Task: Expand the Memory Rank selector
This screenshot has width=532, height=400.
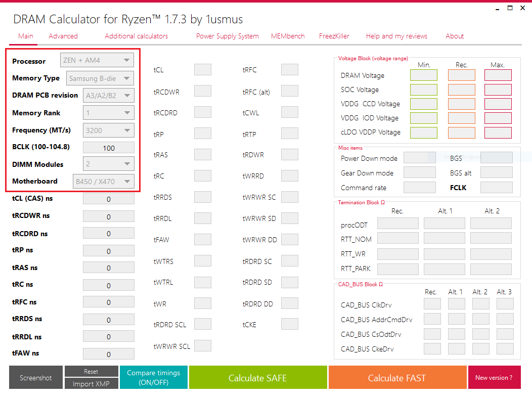Action: 108,113
